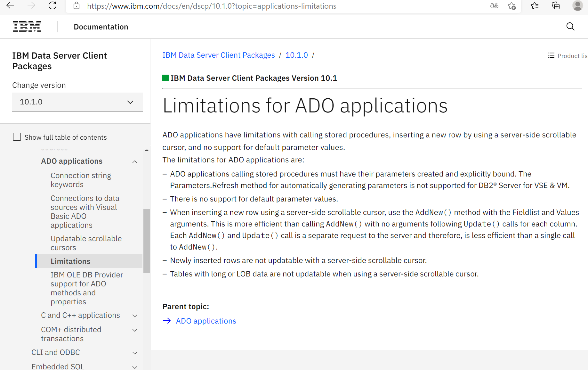Click the sidebar table of contents scrollbar
Screen dimensions: 588x370
[x=147, y=240]
